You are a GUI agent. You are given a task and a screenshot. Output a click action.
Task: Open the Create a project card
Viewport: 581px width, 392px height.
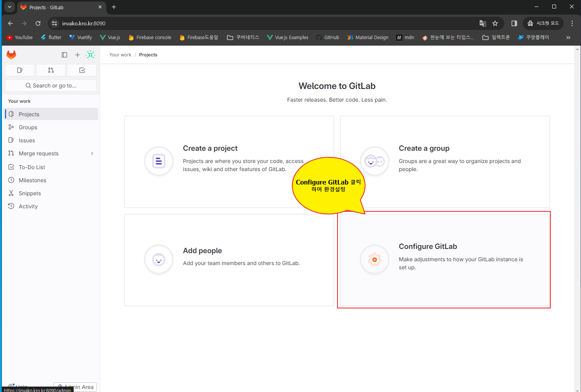pos(229,162)
